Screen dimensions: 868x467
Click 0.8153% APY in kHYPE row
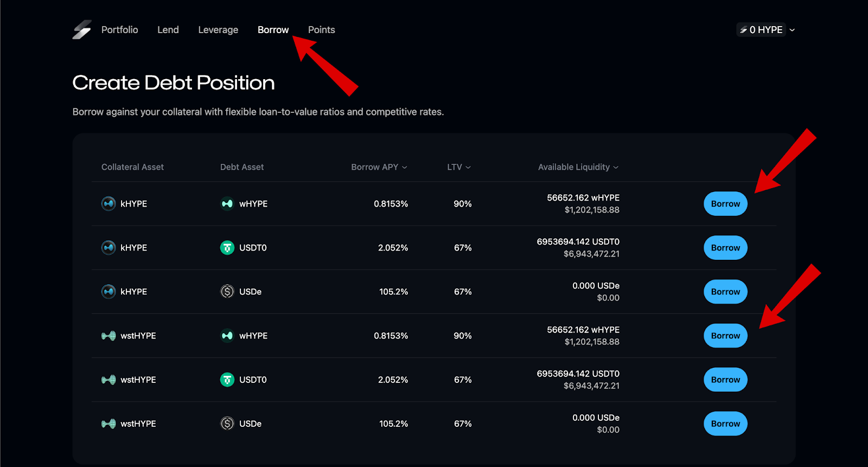(x=391, y=204)
